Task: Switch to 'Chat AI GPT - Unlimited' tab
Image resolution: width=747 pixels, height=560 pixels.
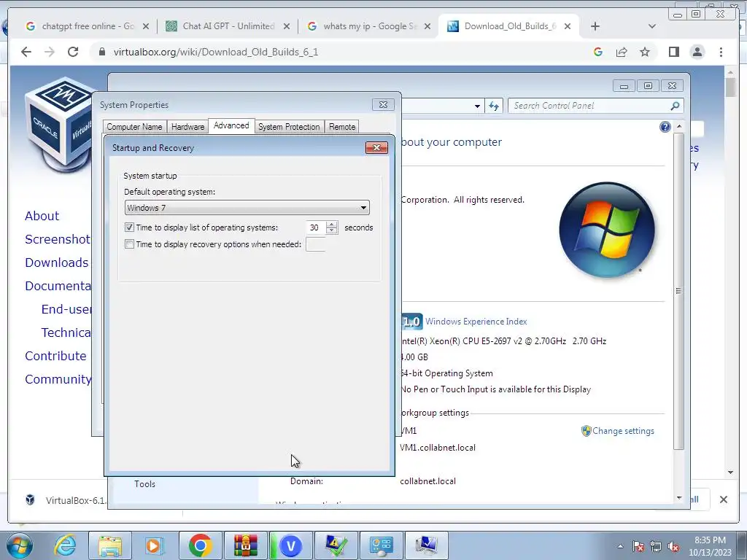Action: click(228, 26)
